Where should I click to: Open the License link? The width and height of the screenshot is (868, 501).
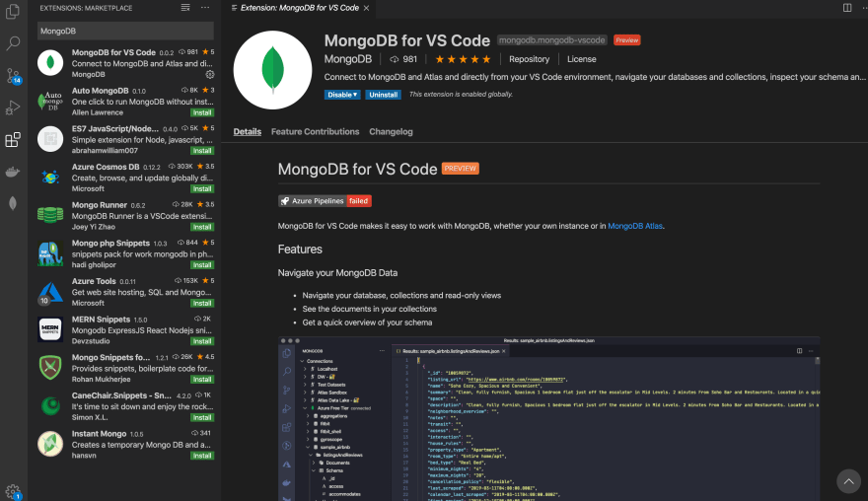(x=581, y=59)
